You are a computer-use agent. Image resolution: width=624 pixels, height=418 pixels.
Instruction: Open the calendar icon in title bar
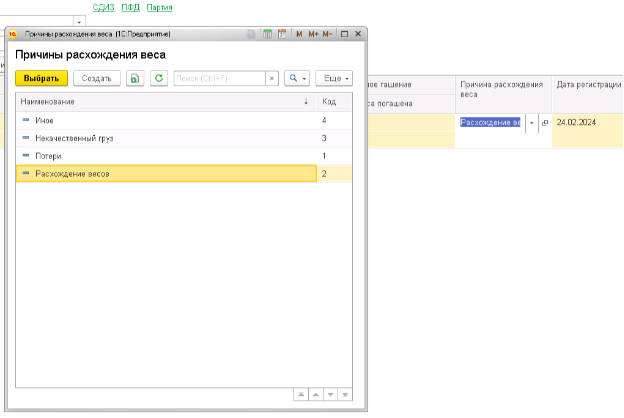(282, 34)
